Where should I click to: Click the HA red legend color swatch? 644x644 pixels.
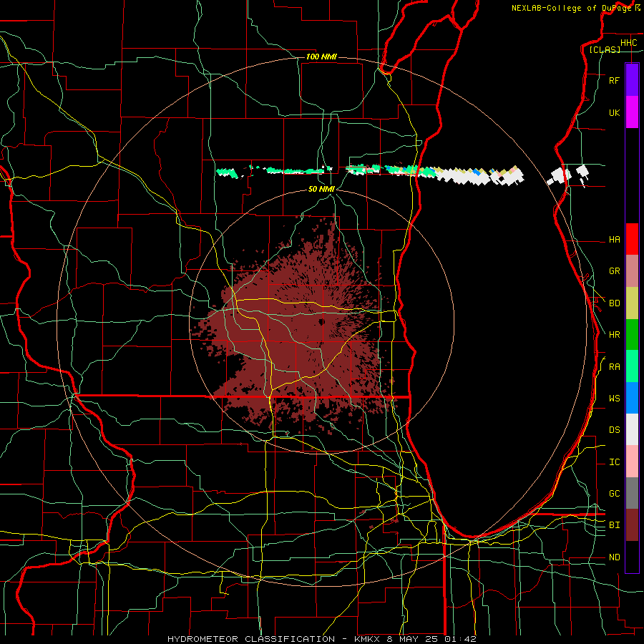click(632, 239)
